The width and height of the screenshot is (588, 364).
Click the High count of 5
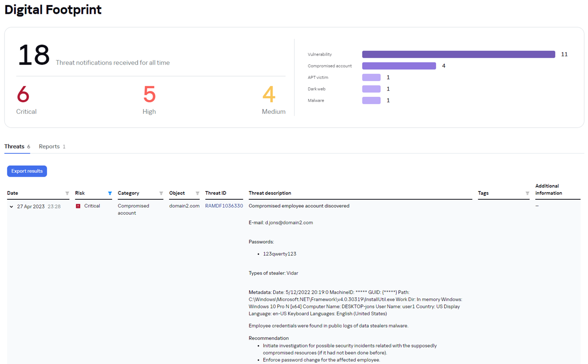pos(149,95)
